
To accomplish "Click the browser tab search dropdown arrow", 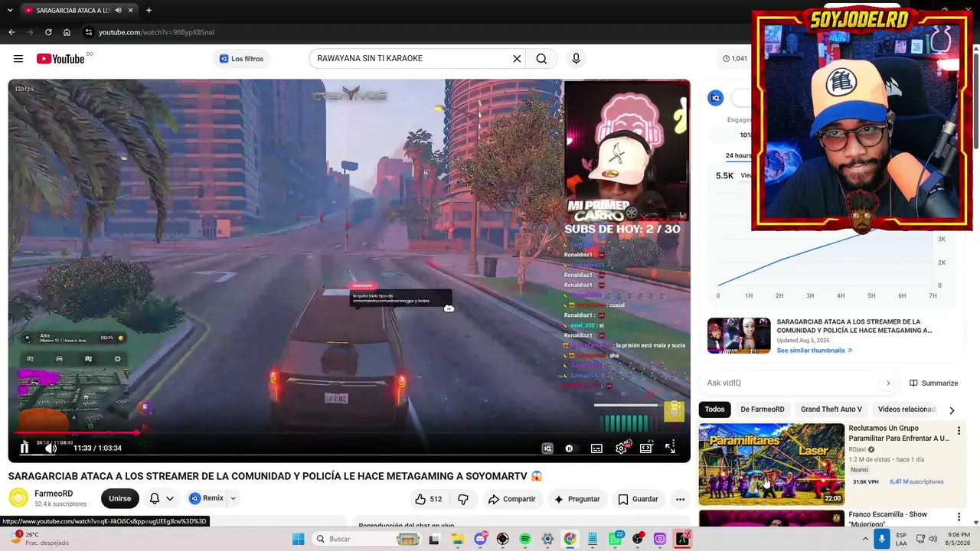I will point(10,11).
